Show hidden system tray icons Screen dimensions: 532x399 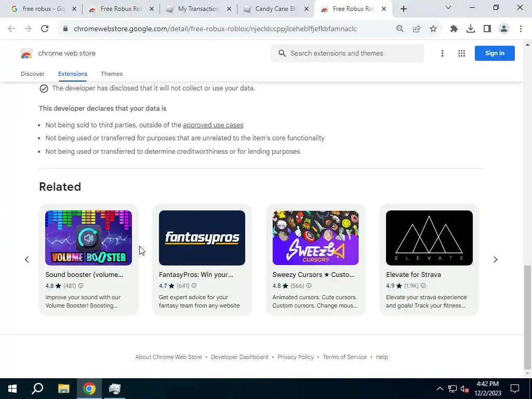[x=440, y=389]
